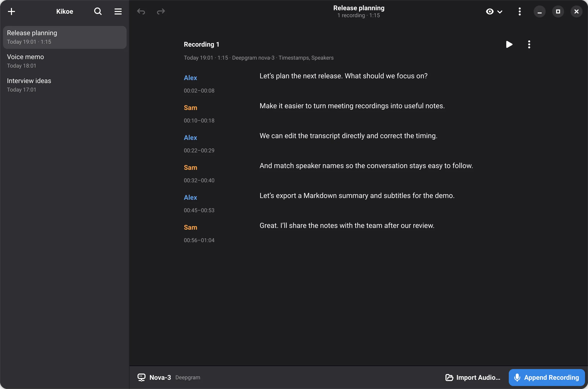Maximize the Kikoe window
The image size is (588, 389).
[x=558, y=11]
